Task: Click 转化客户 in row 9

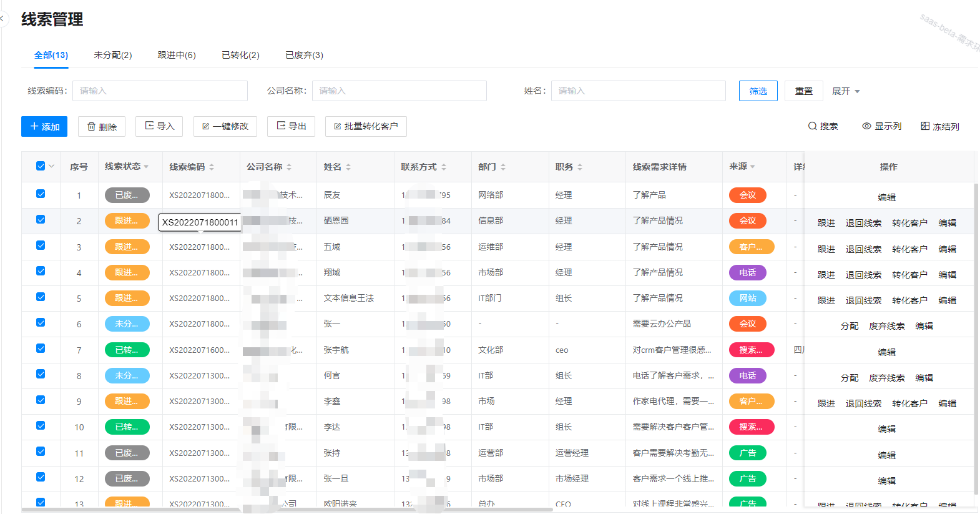Action: tap(910, 403)
